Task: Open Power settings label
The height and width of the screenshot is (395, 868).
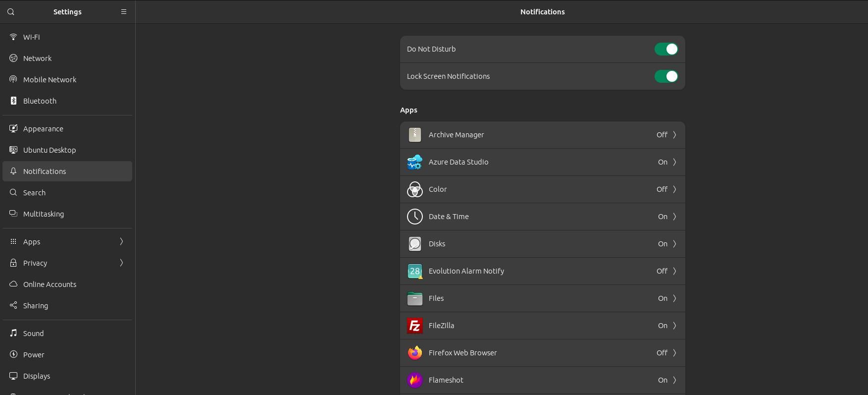Action: click(x=34, y=355)
